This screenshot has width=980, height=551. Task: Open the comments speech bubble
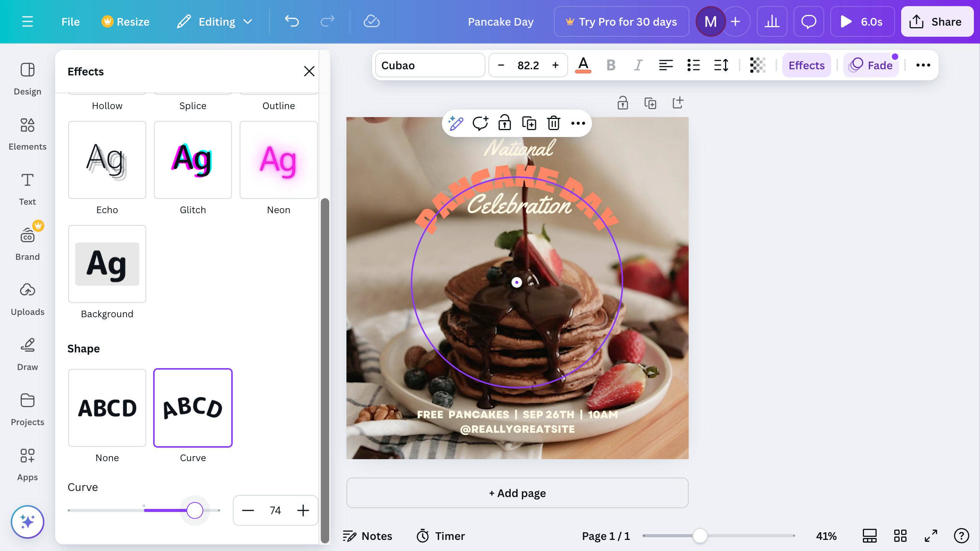pyautogui.click(x=808, y=22)
